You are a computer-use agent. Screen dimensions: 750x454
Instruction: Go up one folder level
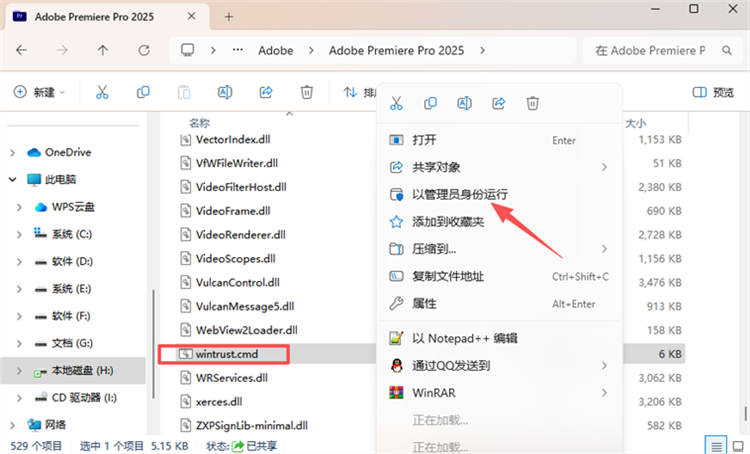pyautogui.click(x=103, y=50)
